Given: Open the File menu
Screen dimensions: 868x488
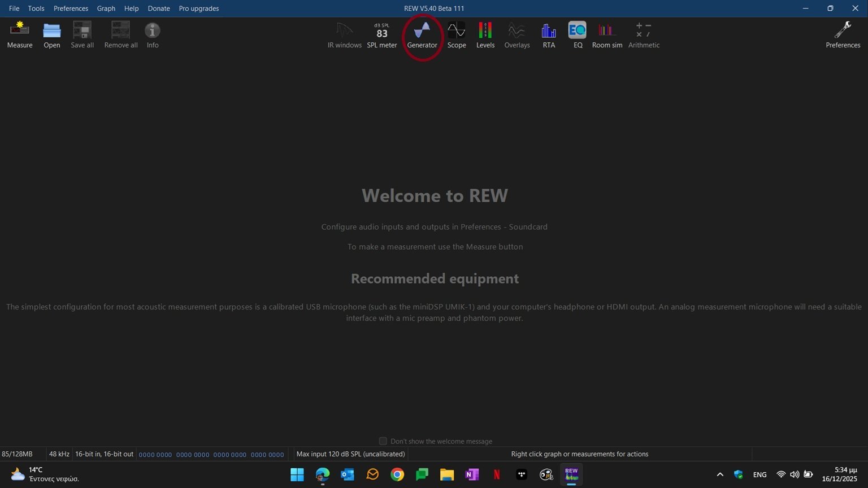Looking at the screenshot, I should click(14, 8).
